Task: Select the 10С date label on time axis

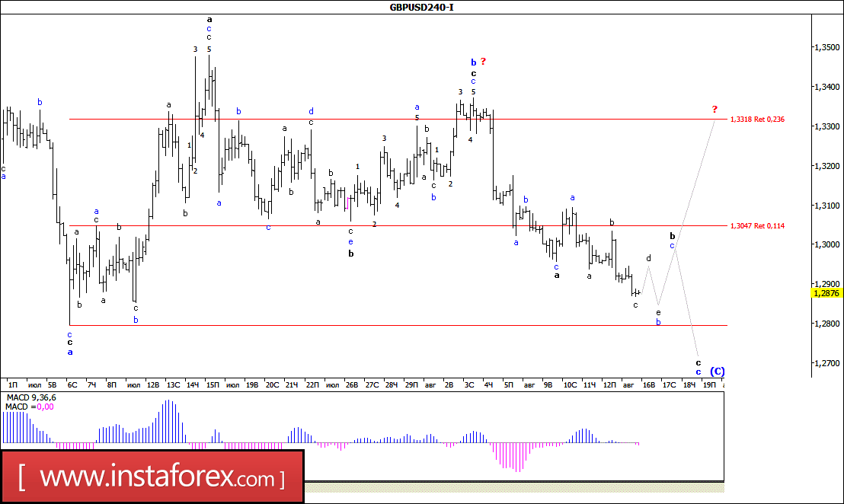Action: pyautogui.click(x=570, y=385)
